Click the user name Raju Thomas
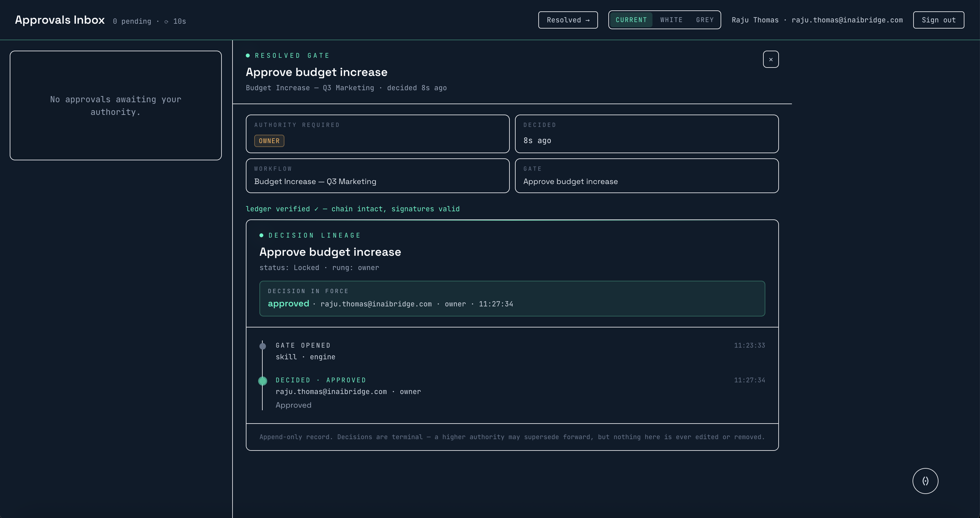980x518 pixels. click(755, 20)
